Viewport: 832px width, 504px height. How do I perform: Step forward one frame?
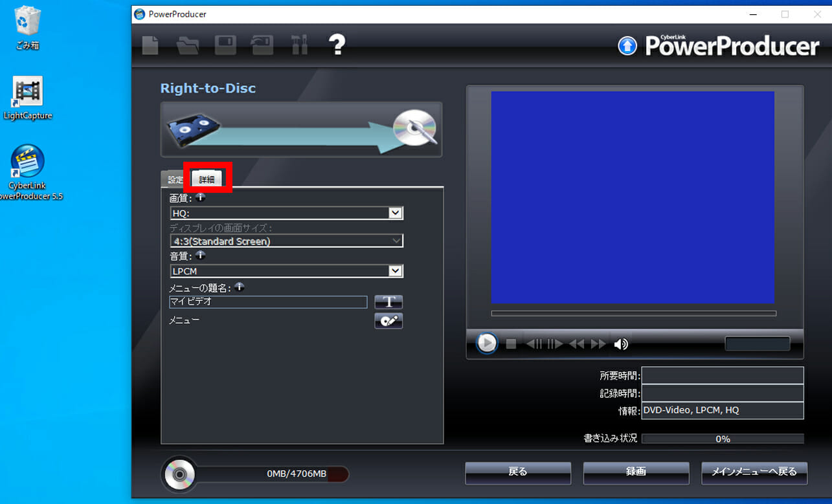point(555,344)
